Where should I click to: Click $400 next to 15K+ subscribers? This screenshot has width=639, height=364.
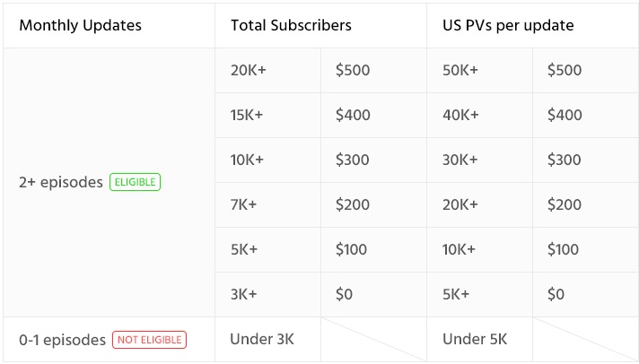pyautogui.click(x=352, y=115)
